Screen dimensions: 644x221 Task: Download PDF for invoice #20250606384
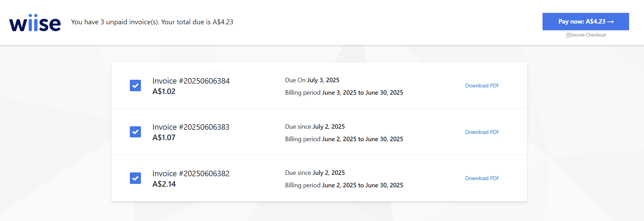coord(482,86)
